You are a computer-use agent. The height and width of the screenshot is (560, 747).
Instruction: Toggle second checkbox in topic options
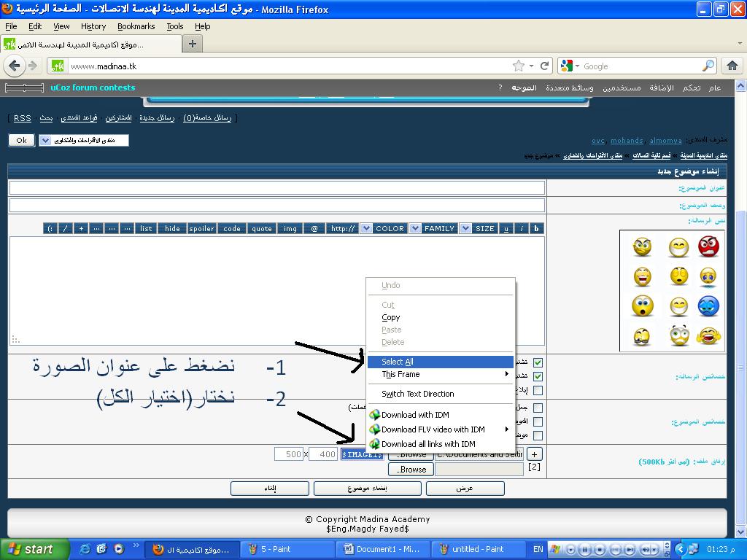tap(538, 421)
